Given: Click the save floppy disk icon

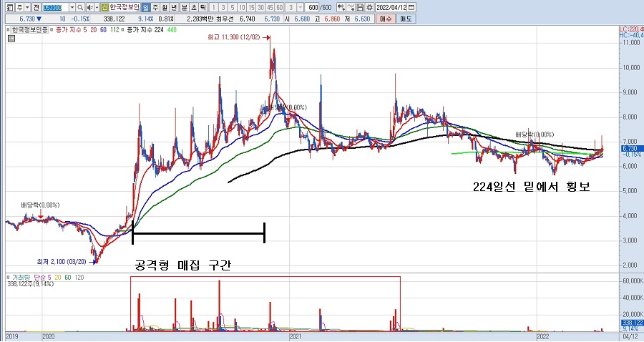Looking at the screenshot, I should point(360,7).
